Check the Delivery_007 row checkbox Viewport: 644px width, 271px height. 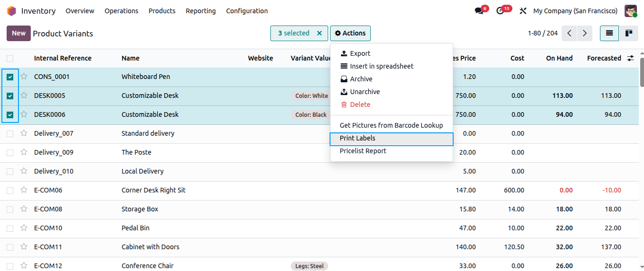pos(10,133)
